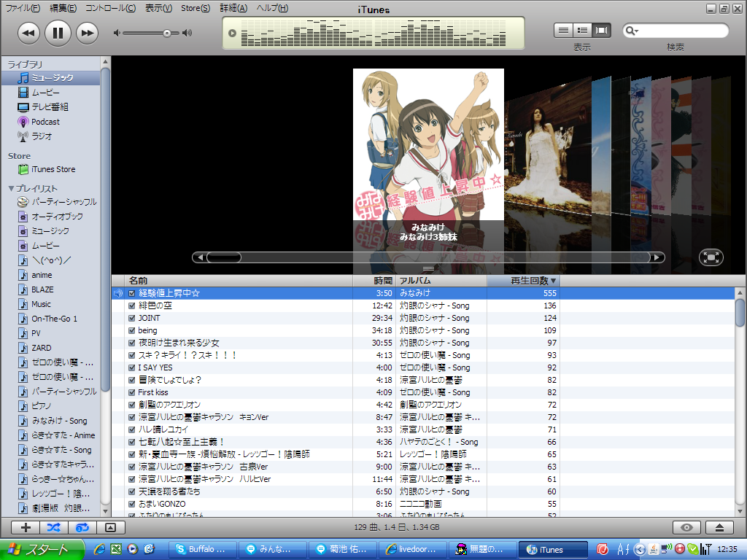Switch to grouped album view icon
This screenshot has width=747, height=560.
pos(582,31)
